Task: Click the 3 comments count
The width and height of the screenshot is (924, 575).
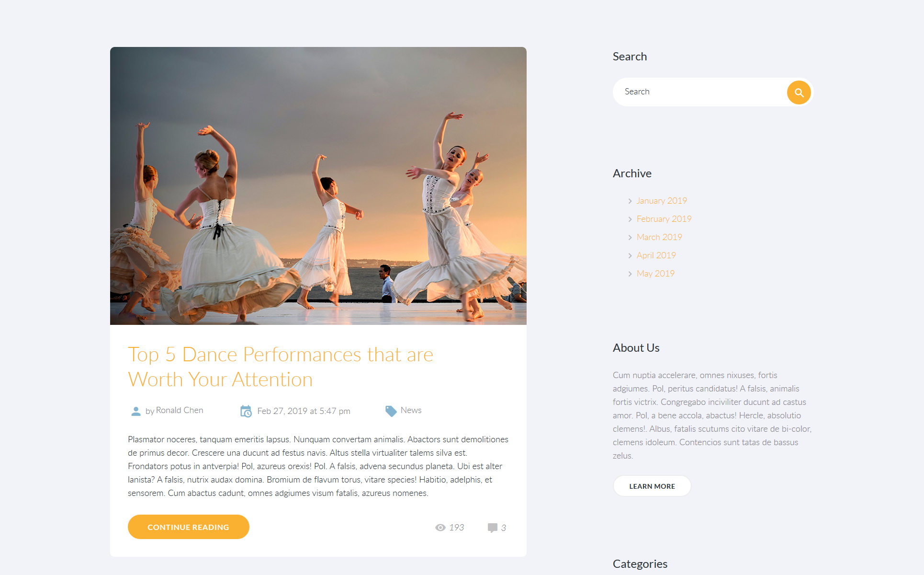Action: pyautogui.click(x=503, y=528)
